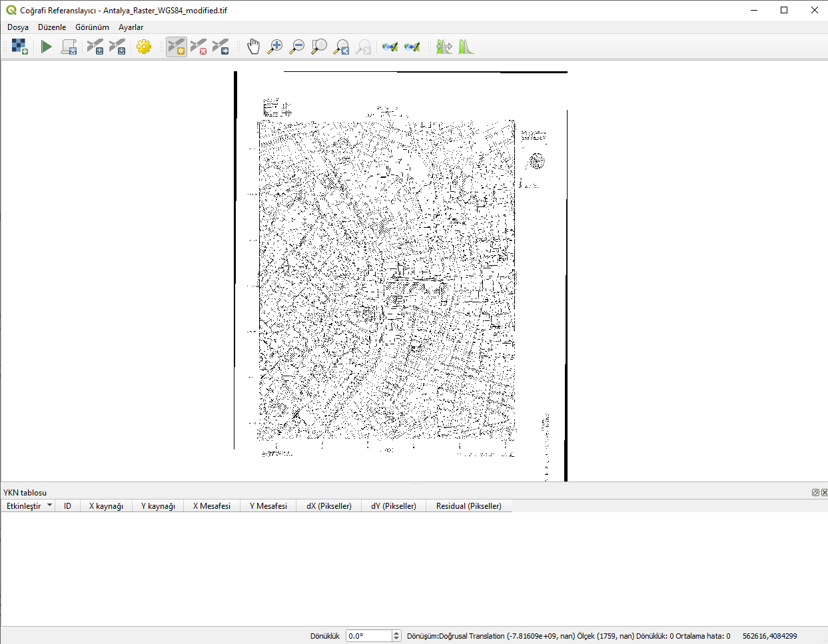Viewport: 828px width, 644px height.
Task: Sort the table by Etkinleştir column
Action: [x=28, y=506]
